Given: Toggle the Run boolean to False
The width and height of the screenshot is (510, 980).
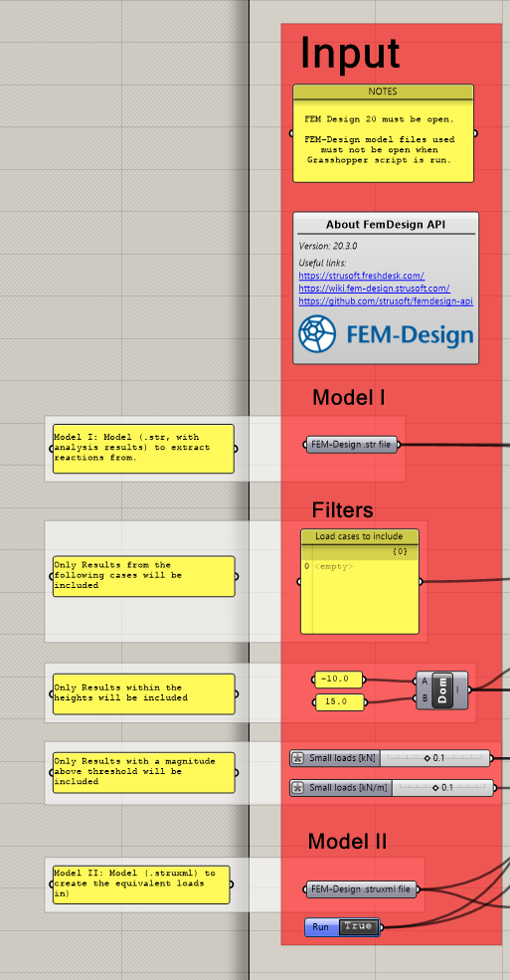Looking at the screenshot, I should (x=359, y=926).
